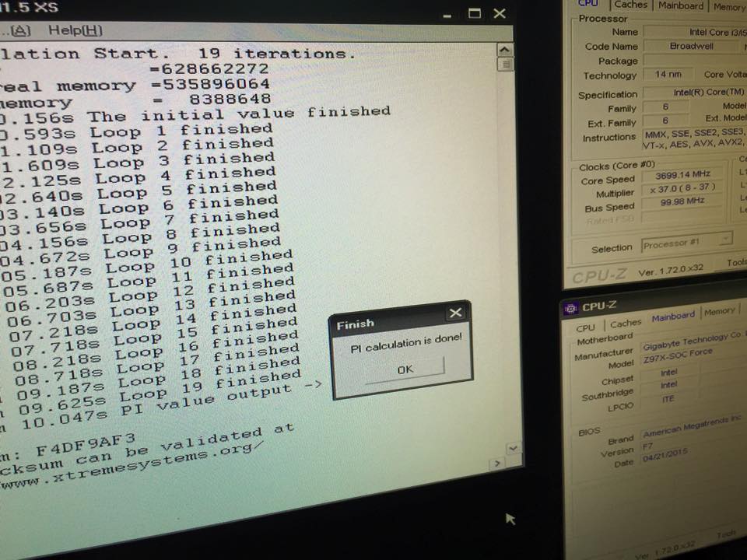Click the CPU-Z app icon in lower window
The height and width of the screenshot is (560, 747).
570,308
